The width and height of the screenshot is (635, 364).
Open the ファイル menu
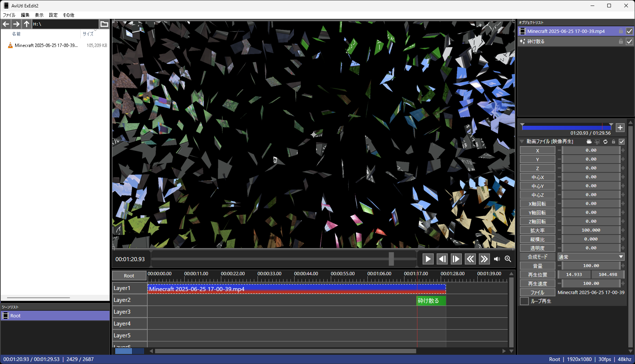(x=9, y=15)
